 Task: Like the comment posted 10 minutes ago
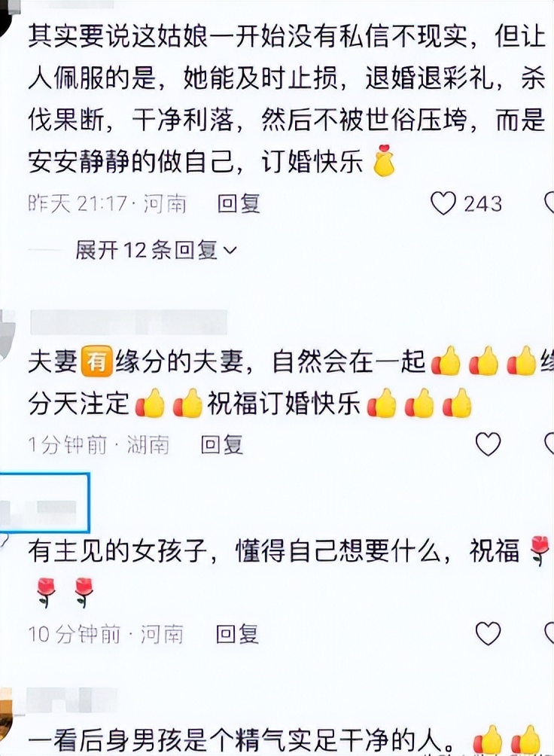click(488, 633)
